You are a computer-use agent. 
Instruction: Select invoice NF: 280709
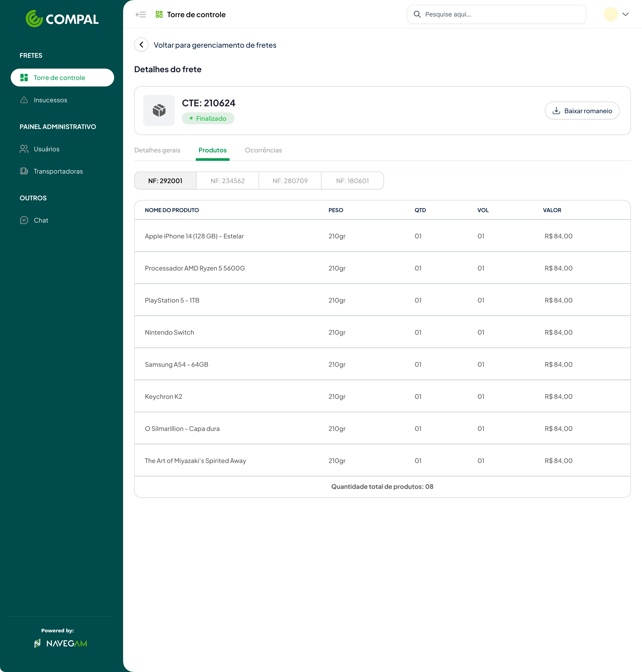(x=290, y=181)
